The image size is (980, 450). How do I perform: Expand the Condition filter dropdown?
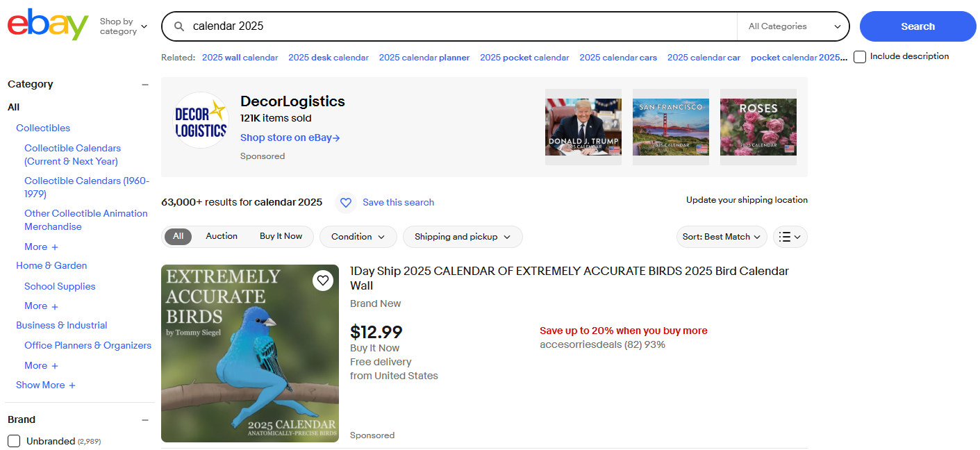358,237
